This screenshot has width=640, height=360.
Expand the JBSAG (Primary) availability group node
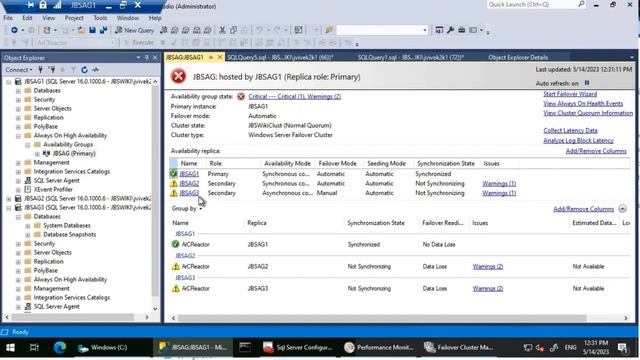(x=37, y=154)
